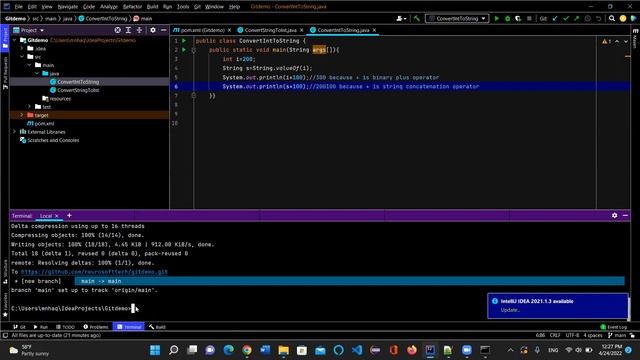The height and width of the screenshot is (360, 640).
Task: Select opened file target icon in Project panel
Action: 118,30
